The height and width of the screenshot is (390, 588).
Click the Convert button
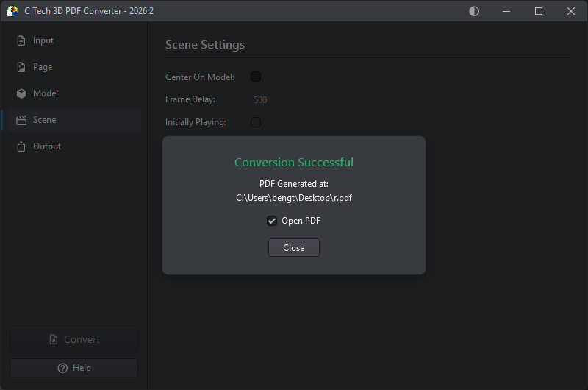pos(74,339)
